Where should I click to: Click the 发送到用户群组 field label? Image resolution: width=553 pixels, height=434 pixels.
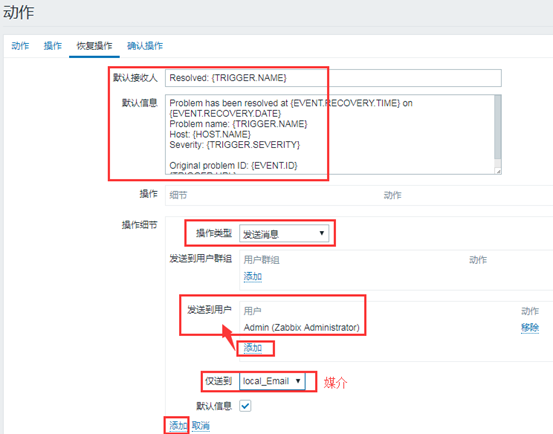200,259
